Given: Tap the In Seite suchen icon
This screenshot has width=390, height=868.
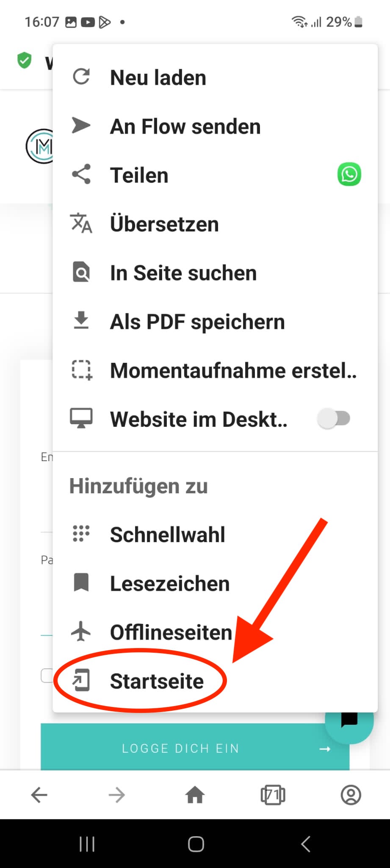Looking at the screenshot, I should point(81,272).
